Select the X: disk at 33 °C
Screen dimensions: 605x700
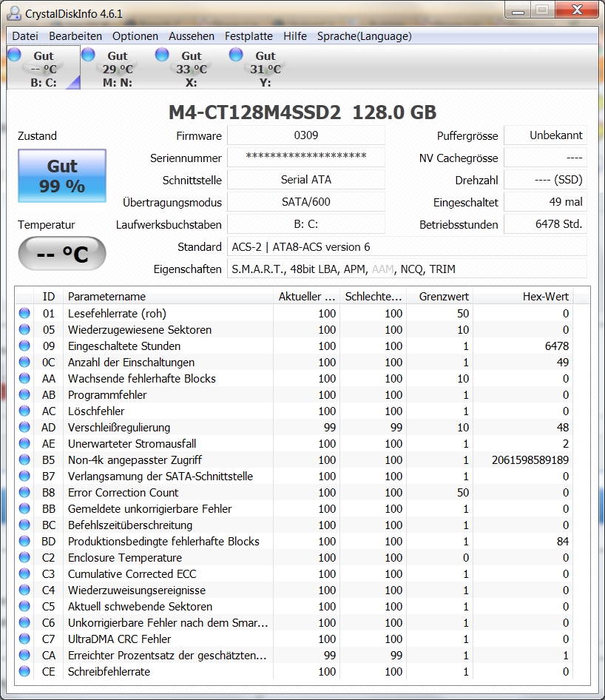[x=192, y=68]
